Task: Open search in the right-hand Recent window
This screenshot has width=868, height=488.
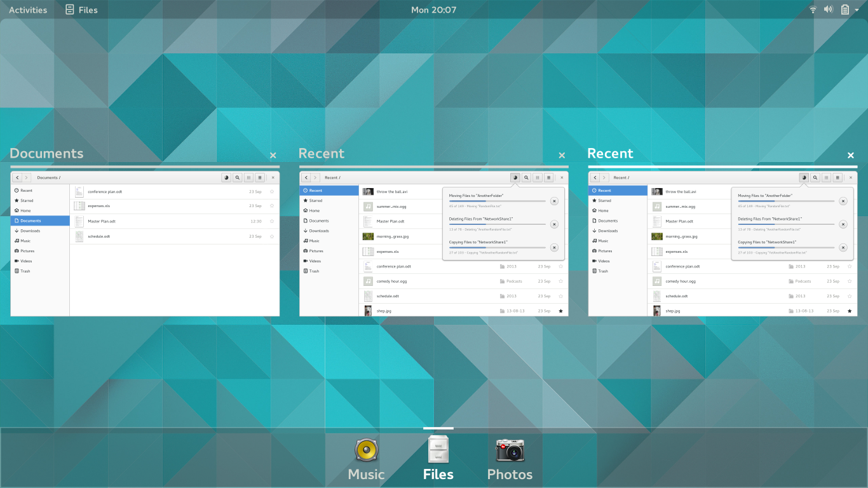Action: [x=815, y=178]
